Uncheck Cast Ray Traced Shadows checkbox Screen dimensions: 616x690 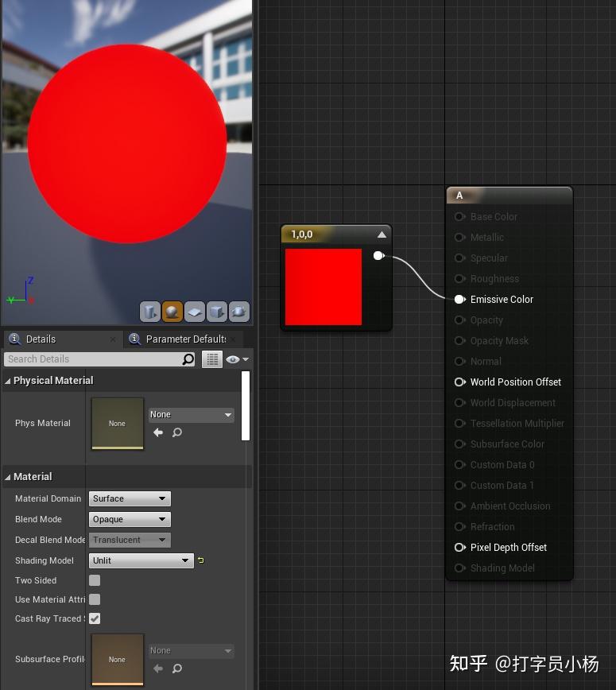95,618
